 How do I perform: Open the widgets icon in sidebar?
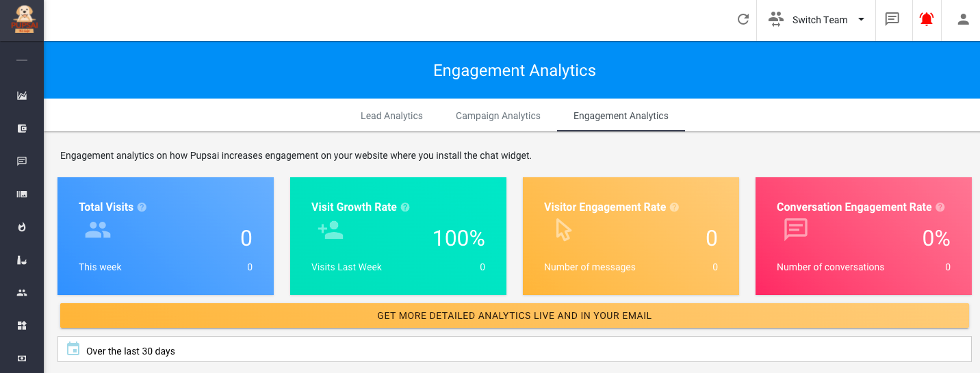point(22,326)
